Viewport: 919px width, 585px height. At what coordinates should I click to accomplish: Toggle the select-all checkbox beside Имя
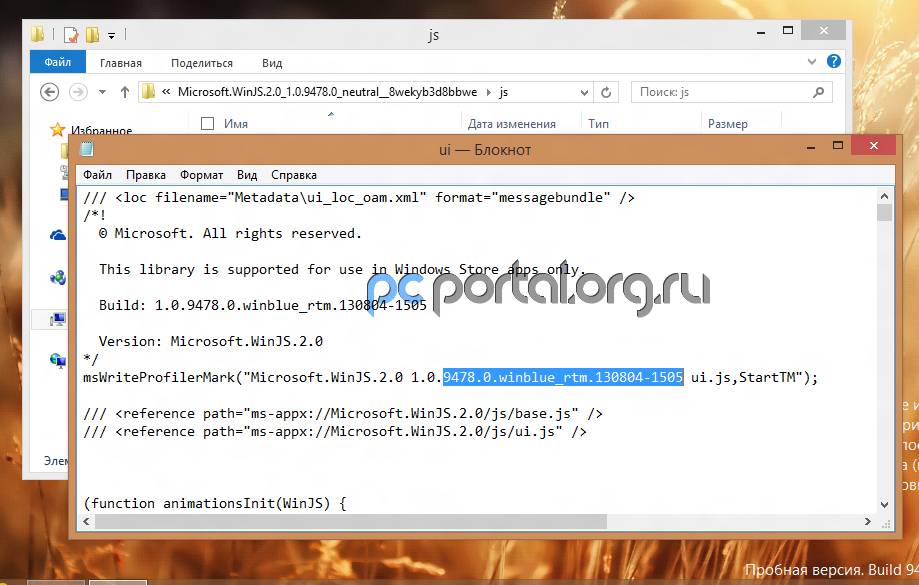pyautogui.click(x=207, y=124)
